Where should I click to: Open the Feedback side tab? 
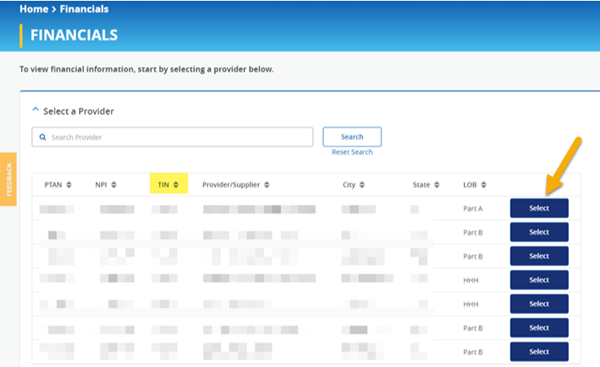(x=8, y=179)
